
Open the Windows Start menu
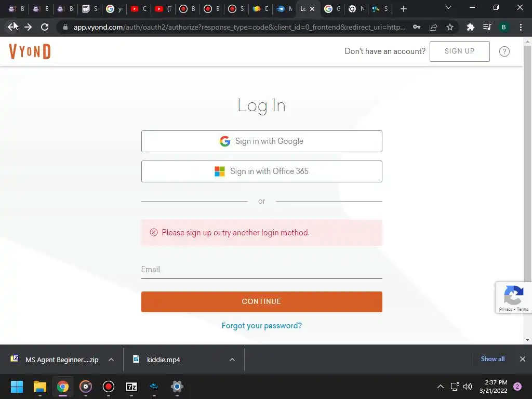17,387
